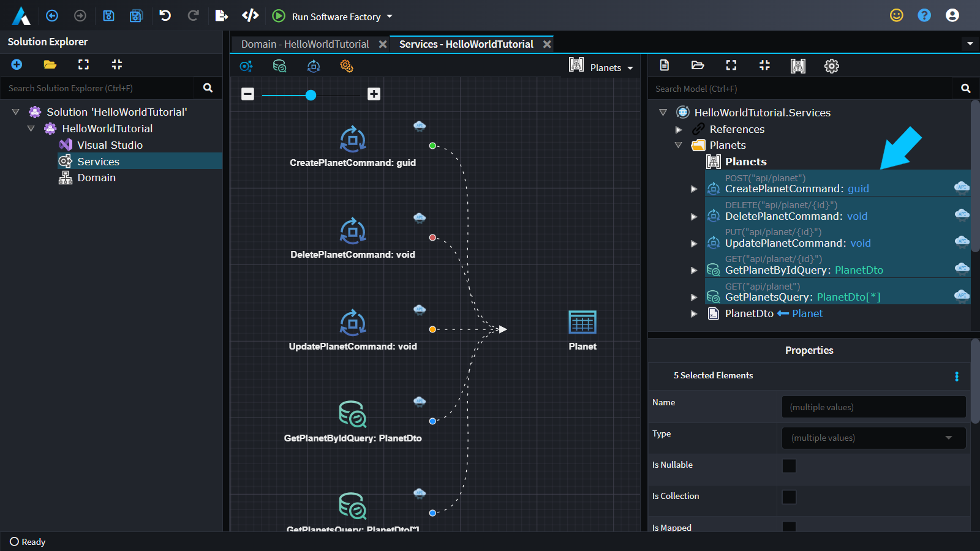Select CreatePlanetCommand node in diagram
This screenshot has height=551, width=980.
[353, 147]
